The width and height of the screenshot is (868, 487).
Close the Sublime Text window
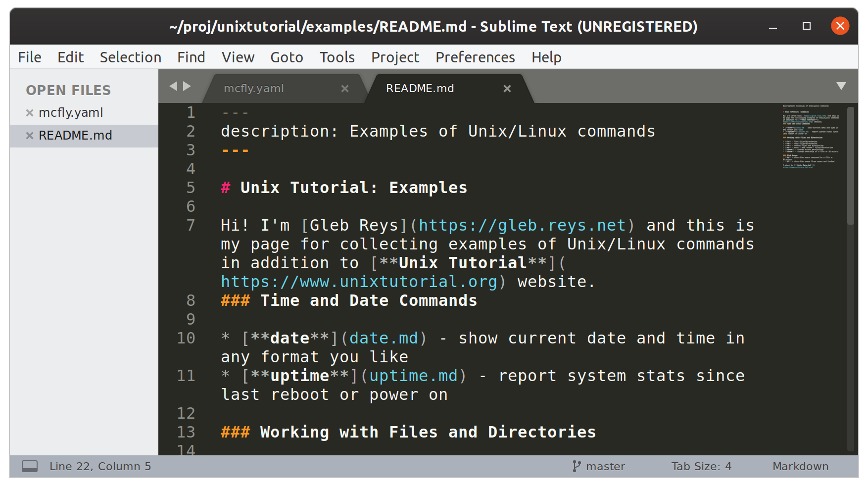[840, 26]
